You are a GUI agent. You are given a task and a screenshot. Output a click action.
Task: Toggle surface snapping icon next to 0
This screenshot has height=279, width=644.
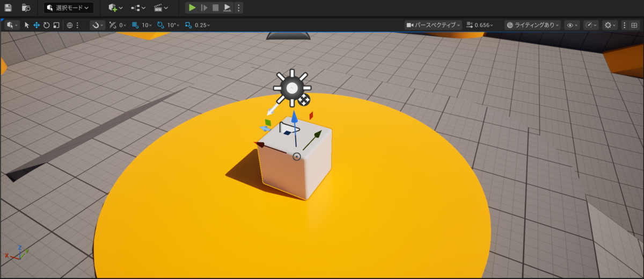coord(113,25)
